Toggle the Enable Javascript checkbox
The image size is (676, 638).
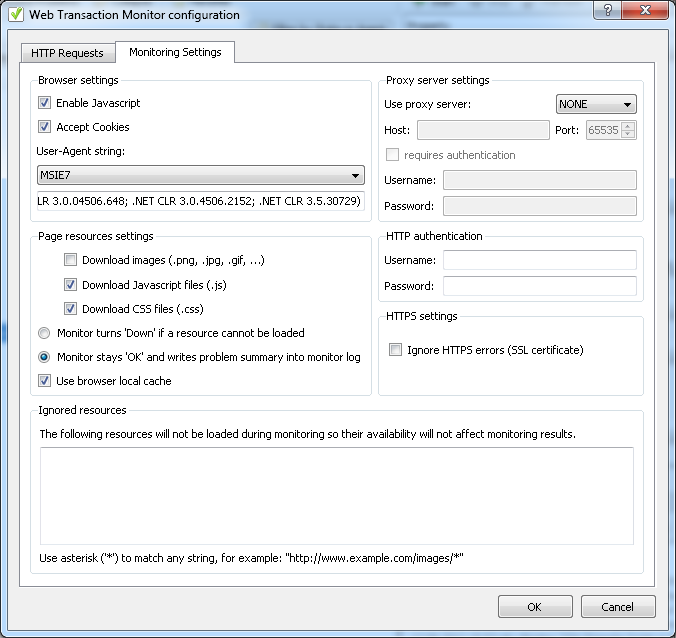tap(44, 103)
